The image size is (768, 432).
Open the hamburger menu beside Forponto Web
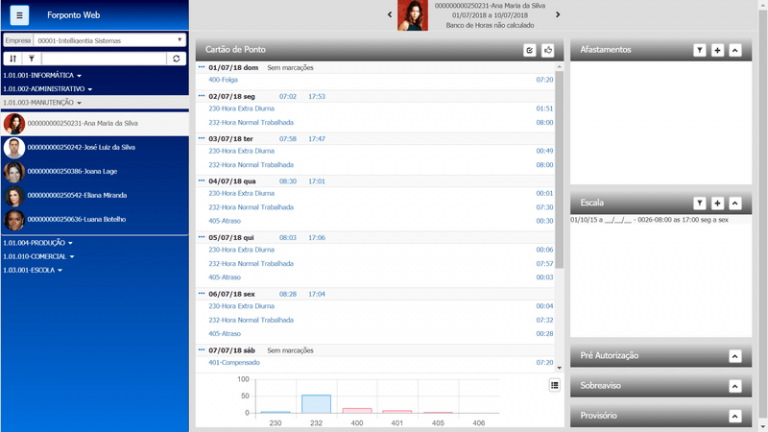click(21, 15)
